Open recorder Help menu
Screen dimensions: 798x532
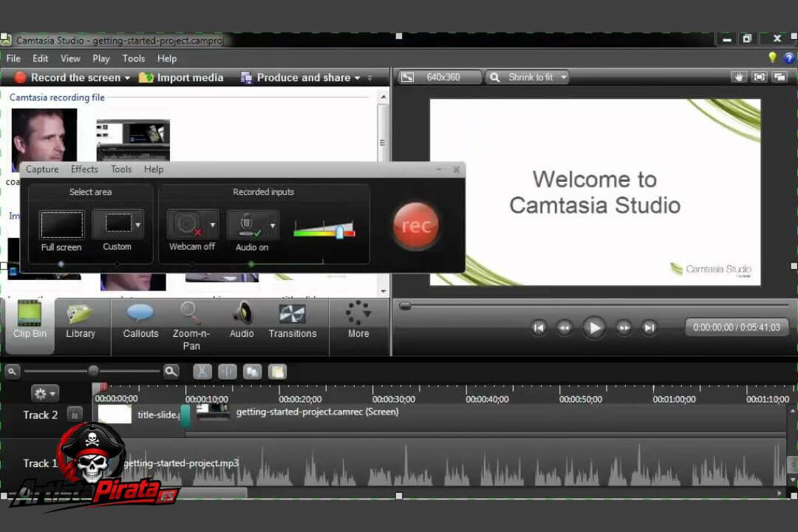154,169
